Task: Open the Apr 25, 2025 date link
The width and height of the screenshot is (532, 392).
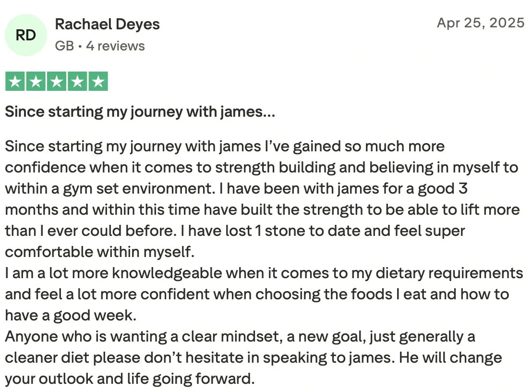Action: [481, 23]
